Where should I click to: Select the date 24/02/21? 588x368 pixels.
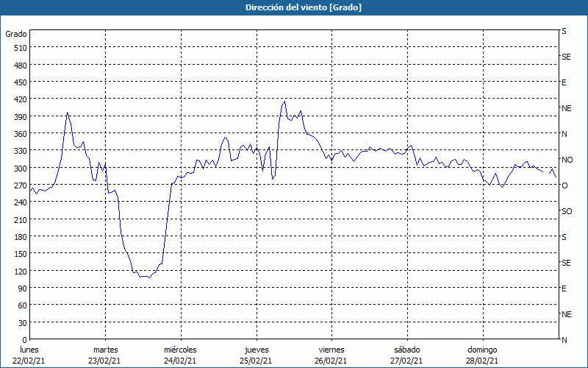pyautogui.click(x=180, y=361)
